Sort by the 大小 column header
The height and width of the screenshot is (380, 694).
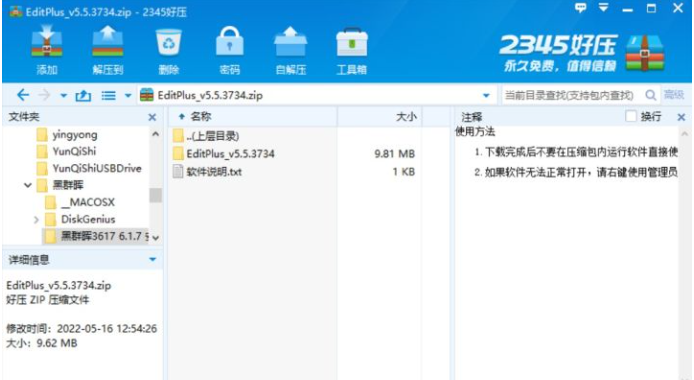406,116
